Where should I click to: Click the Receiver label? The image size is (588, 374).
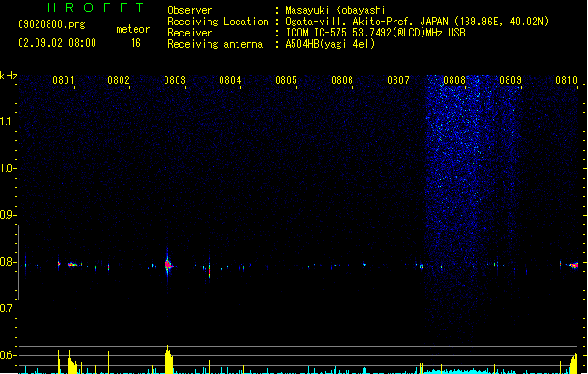click(x=190, y=33)
